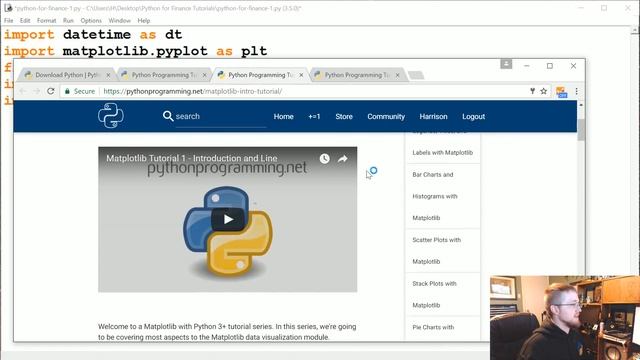Click the Chrome address bar URL
The image size is (640, 360).
(193, 91)
